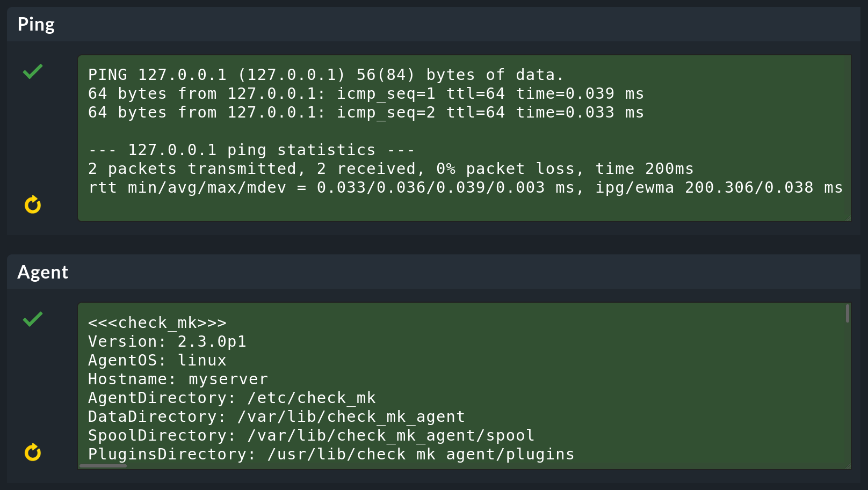Click the icmp_seq=2 ping reply line
Screen dimensions: 868x490
366,112
